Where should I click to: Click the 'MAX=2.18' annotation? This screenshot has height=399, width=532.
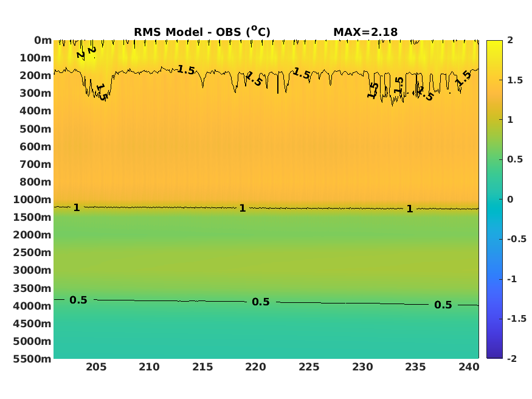(x=365, y=32)
